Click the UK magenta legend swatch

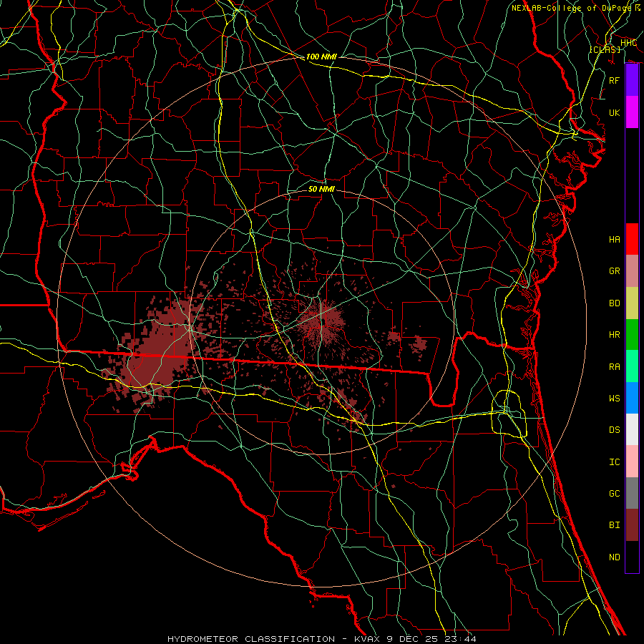pos(632,112)
